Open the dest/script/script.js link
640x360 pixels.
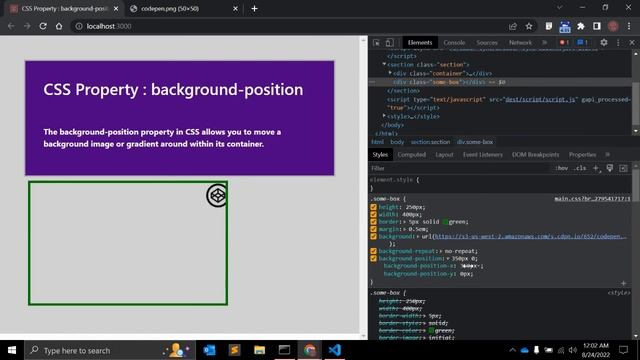[540, 99]
